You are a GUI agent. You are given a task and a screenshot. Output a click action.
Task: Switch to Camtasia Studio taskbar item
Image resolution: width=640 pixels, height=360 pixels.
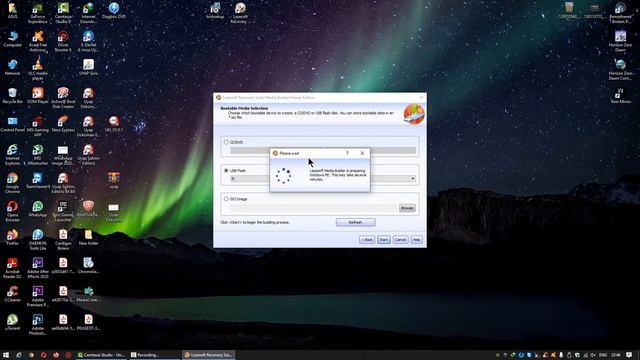pyautogui.click(x=101, y=355)
